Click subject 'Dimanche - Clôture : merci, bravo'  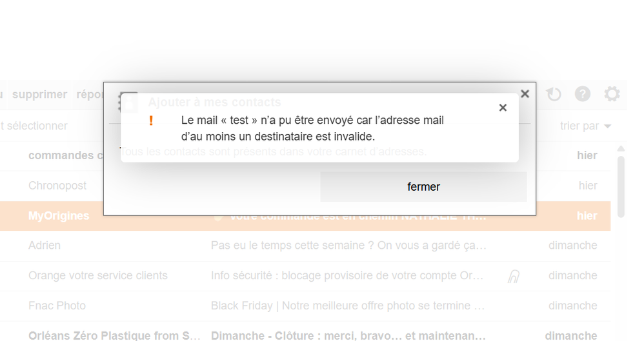tap(348, 336)
